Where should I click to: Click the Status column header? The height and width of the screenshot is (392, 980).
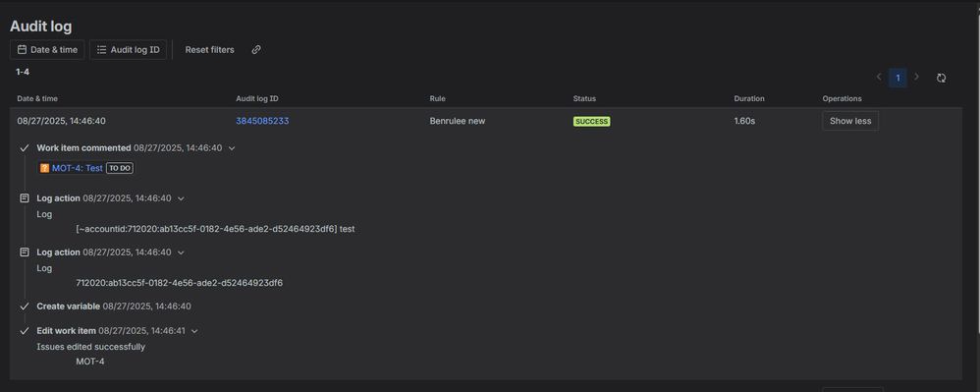click(x=584, y=99)
